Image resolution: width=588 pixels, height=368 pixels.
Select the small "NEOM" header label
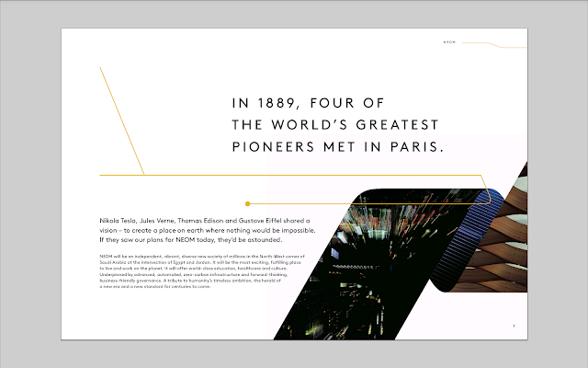[x=449, y=42]
